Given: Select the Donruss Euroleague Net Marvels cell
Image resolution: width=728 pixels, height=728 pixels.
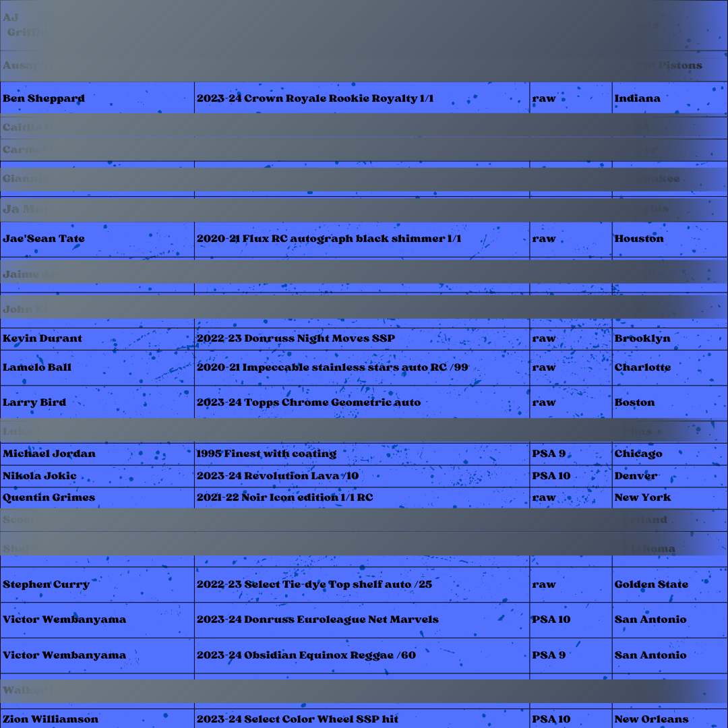Looking at the screenshot, I should pos(317,619).
